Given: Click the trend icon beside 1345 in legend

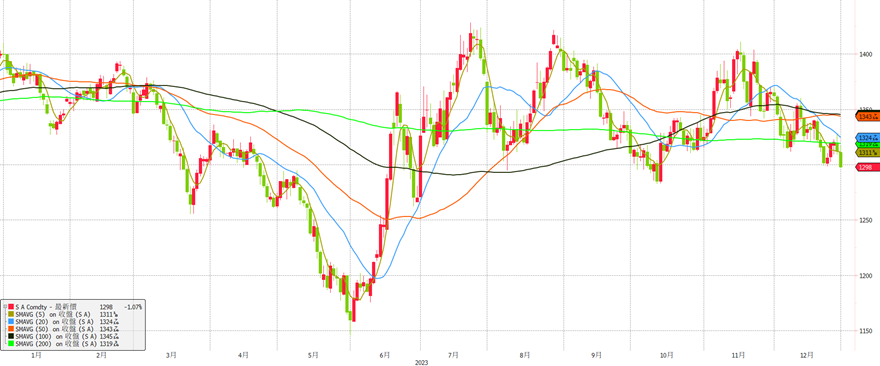Looking at the screenshot, I should (116, 336).
